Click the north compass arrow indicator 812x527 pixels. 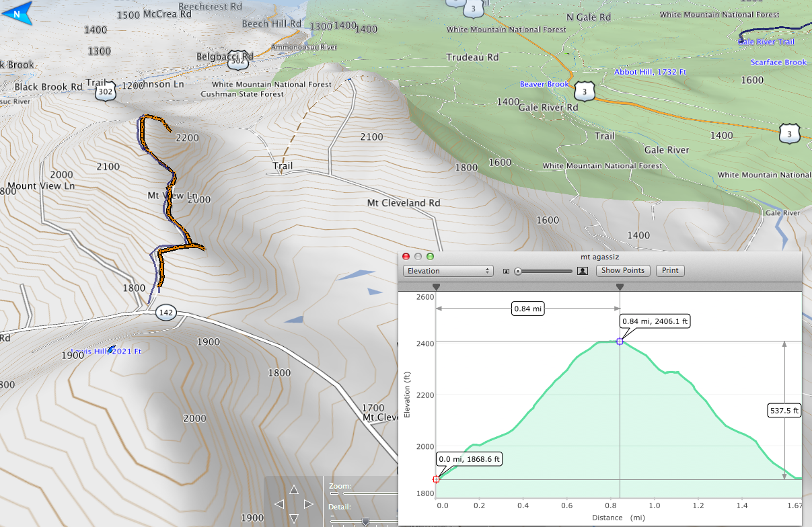(17, 13)
